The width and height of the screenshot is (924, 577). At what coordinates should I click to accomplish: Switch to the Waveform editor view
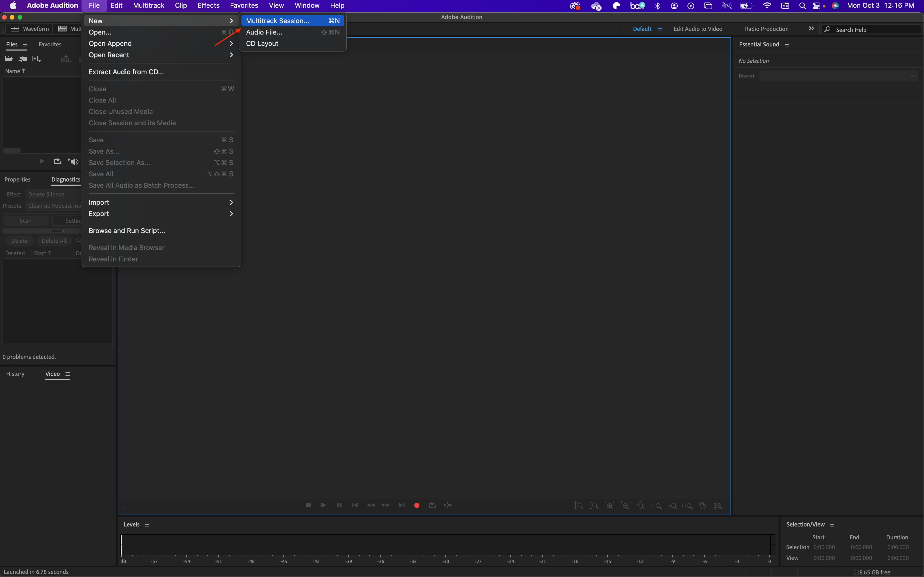pos(30,29)
